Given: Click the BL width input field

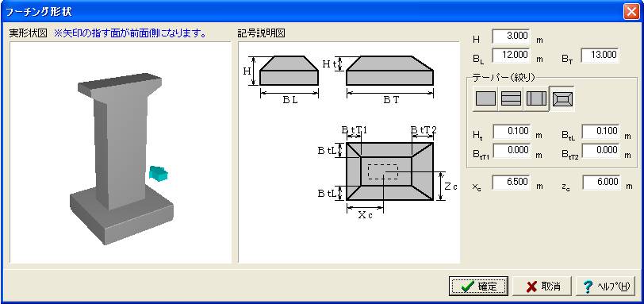Looking at the screenshot, I should point(511,55).
